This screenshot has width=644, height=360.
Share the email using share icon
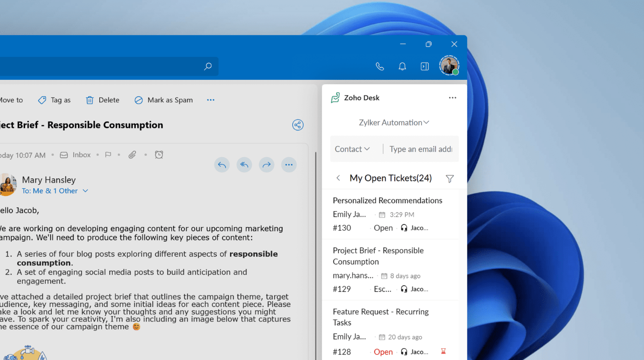(x=298, y=125)
